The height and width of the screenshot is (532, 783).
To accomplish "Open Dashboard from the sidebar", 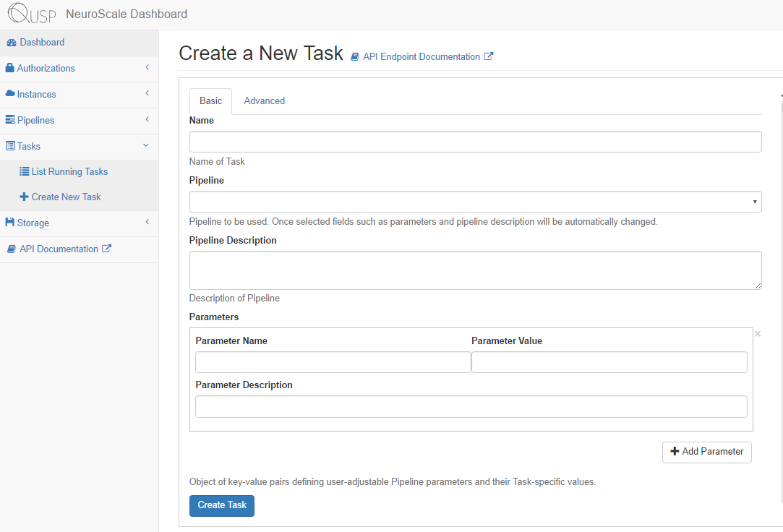I will (80, 43).
